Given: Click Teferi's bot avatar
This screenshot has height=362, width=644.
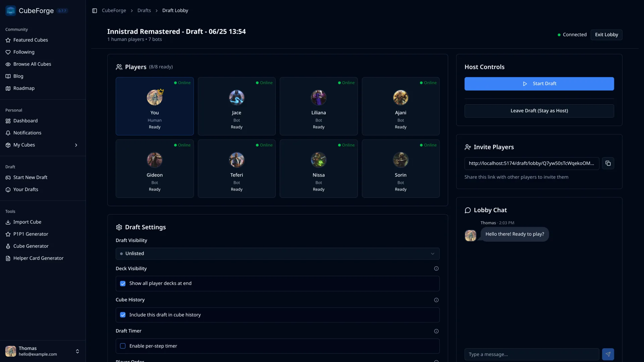Looking at the screenshot, I should pos(237,160).
